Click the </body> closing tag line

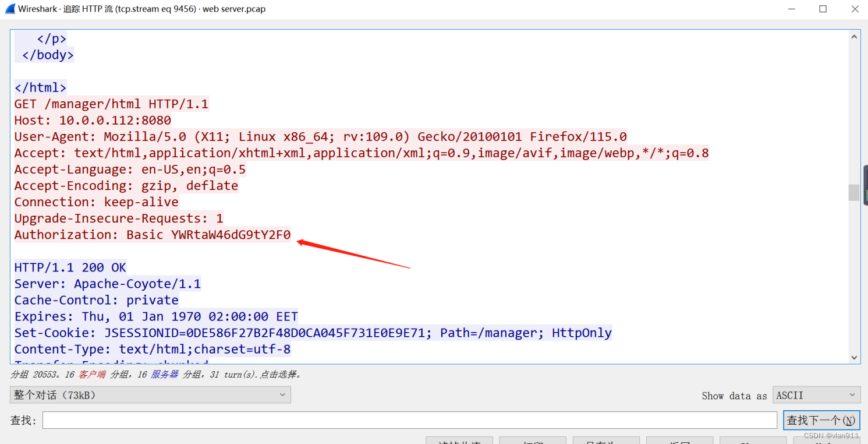click(x=48, y=55)
